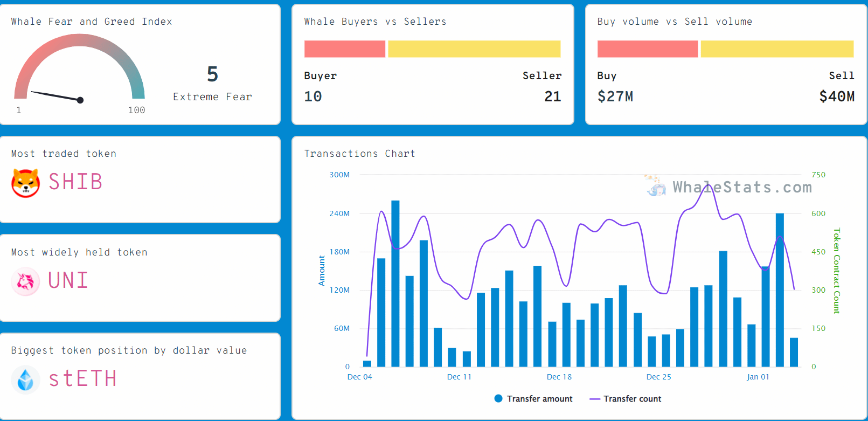Screen dimensions: 868x421
Task: Select the Dec 11 x-axis date label
Action: coord(459,377)
